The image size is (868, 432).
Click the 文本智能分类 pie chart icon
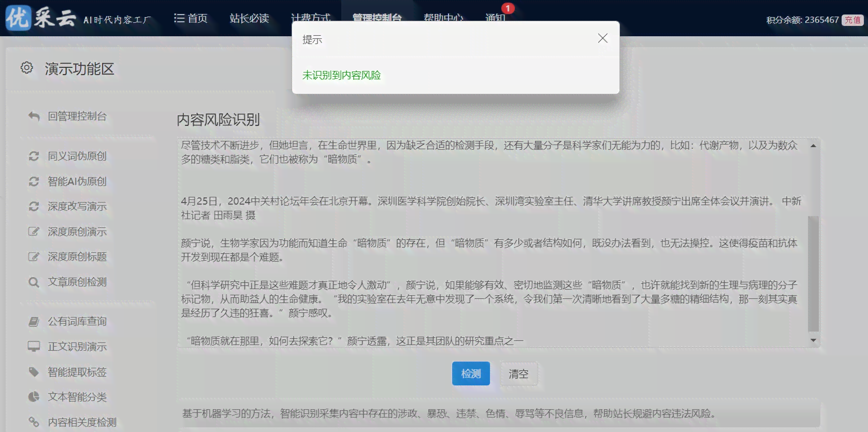click(34, 397)
